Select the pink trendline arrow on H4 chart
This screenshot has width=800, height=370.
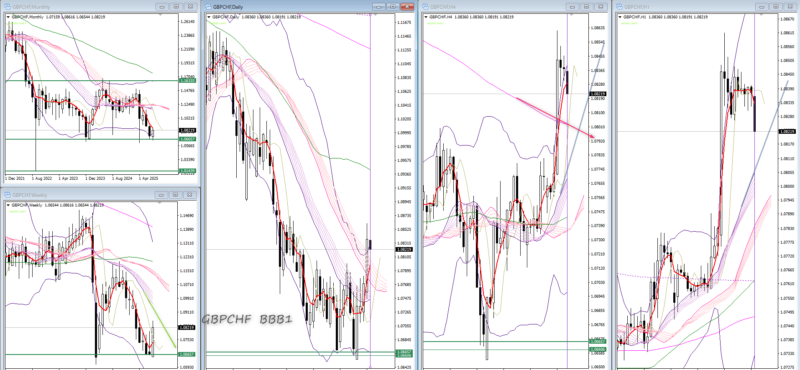click(555, 118)
